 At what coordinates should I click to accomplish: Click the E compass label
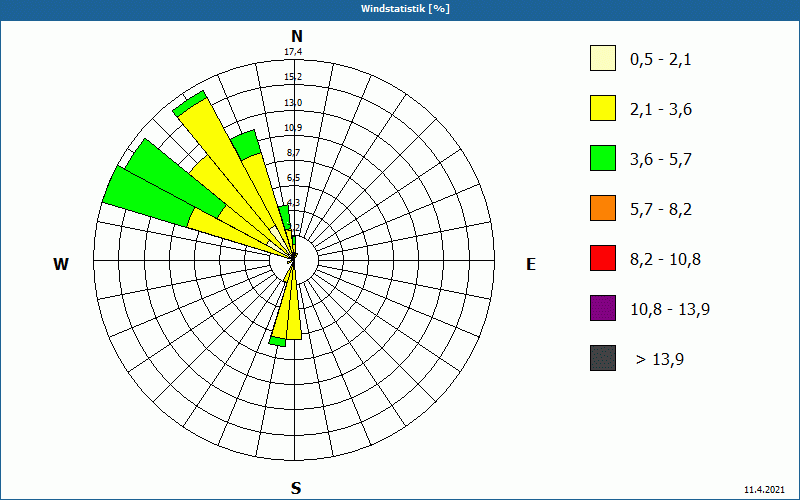pyautogui.click(x=531, y=264)
